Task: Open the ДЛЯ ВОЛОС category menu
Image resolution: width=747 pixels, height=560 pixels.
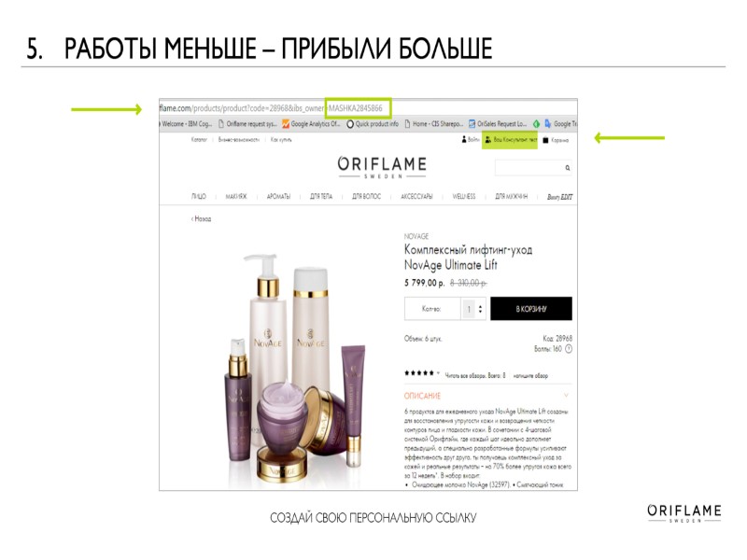Action: pyautogui.click(x=366, y=196)
